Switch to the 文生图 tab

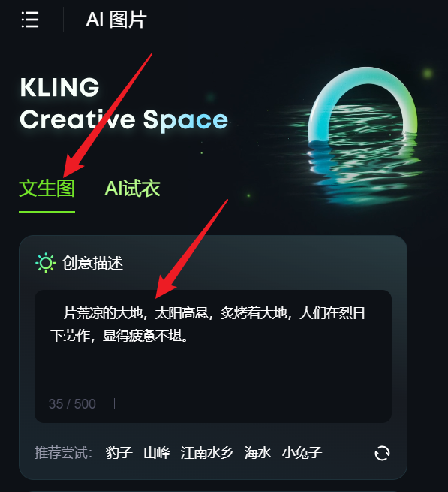tap(47, 189)
